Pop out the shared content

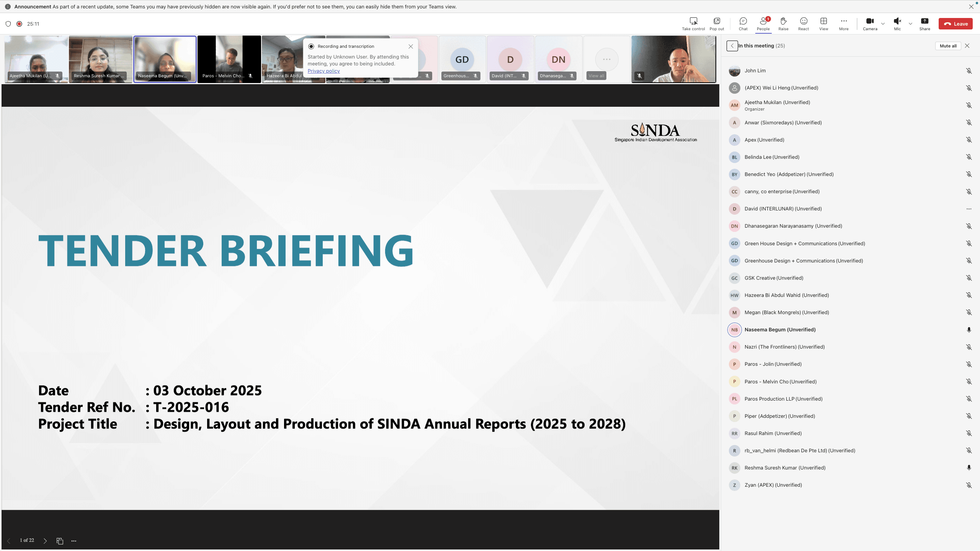pyautogui.click(x=717, y=23)
